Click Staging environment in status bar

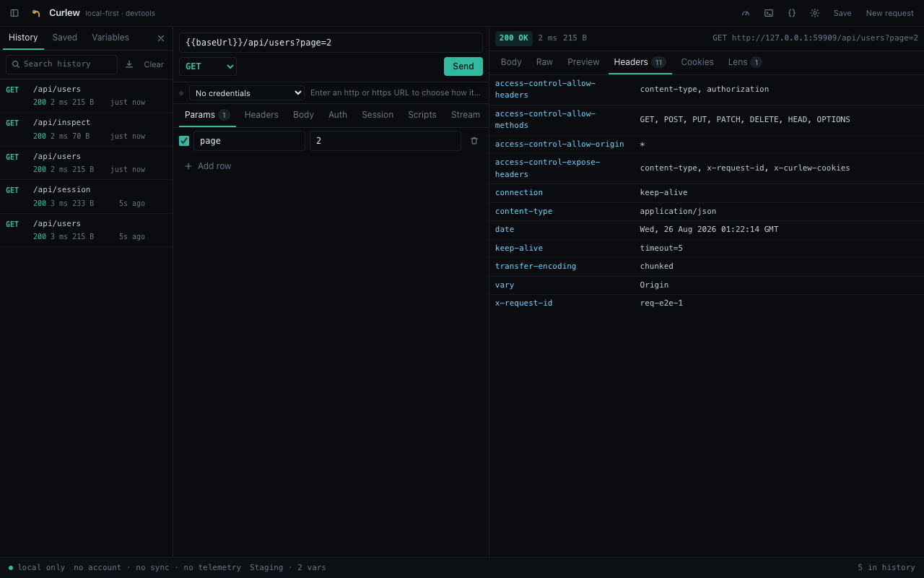point(288,568)
